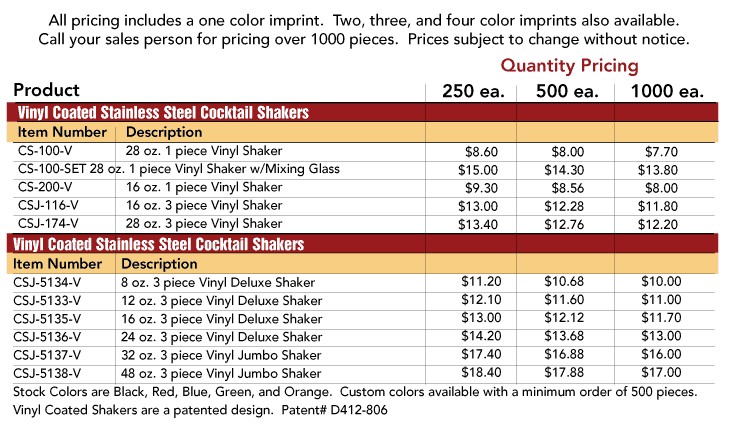Screen dimensions: 729x428
Task: Click the Patent# D412-806 text
Action: coord(334,410)
